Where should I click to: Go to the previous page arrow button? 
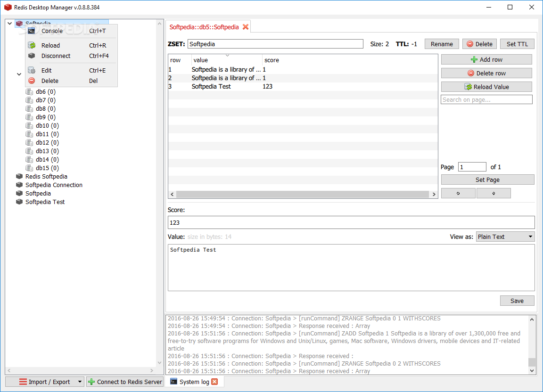pos(458,193)
